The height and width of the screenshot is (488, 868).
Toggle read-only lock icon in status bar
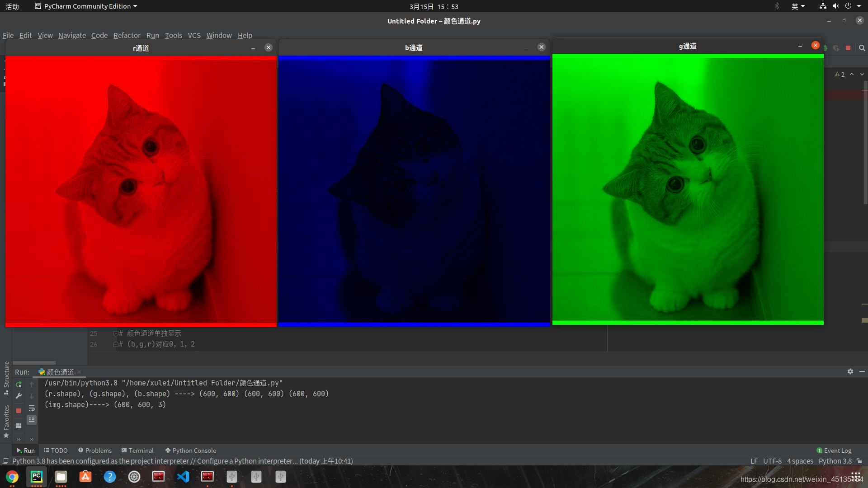[859, 461]
